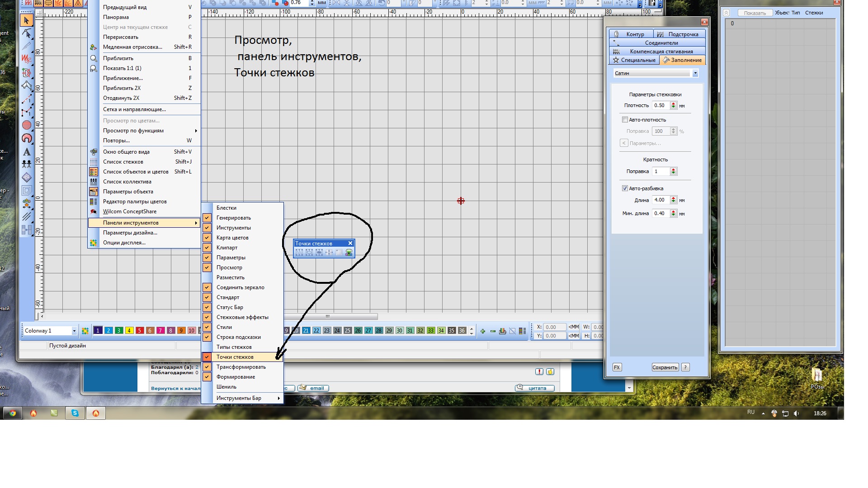Screen dimensions: 868x488
Task: Click the Сохранить button
Action: (665, 367)
